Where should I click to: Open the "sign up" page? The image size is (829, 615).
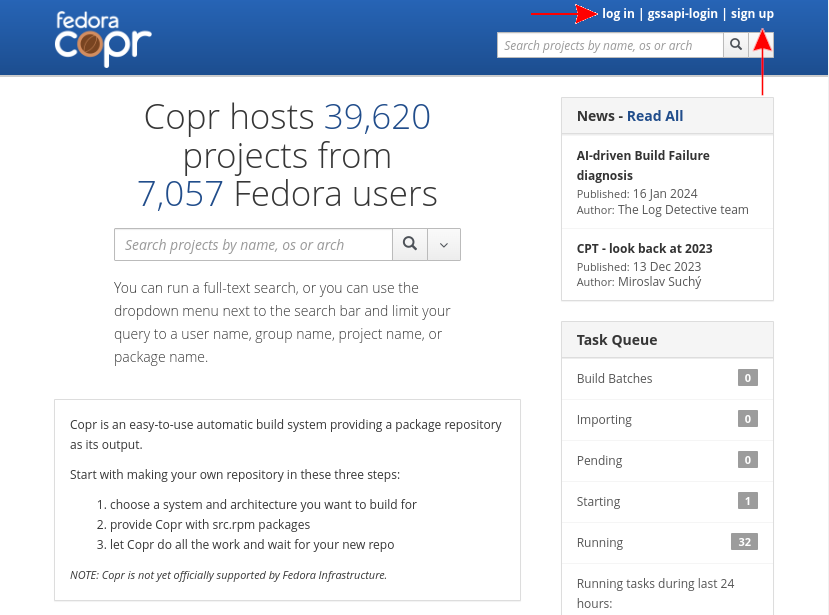point(752,13)
